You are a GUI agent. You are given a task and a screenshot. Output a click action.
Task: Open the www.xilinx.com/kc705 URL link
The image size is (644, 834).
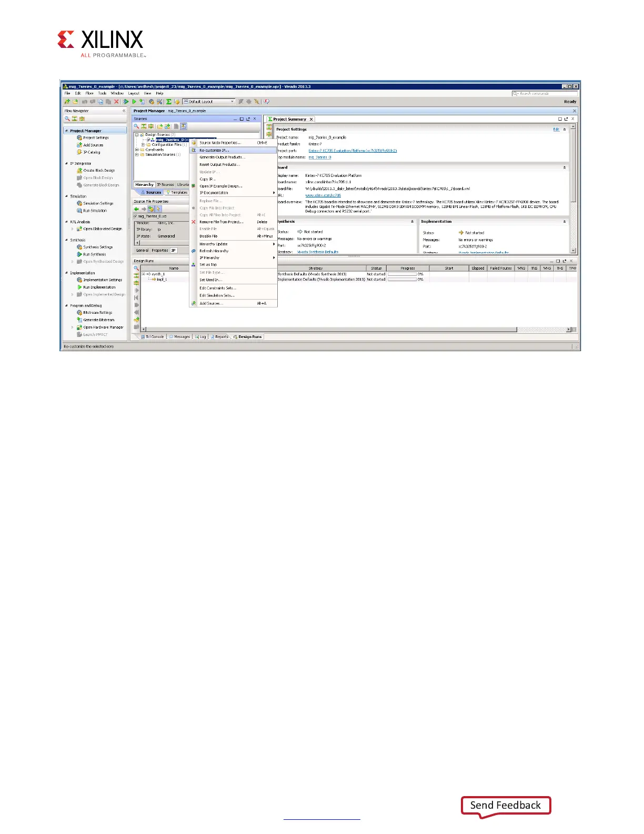pyautogui.click(x=323, y=195)
